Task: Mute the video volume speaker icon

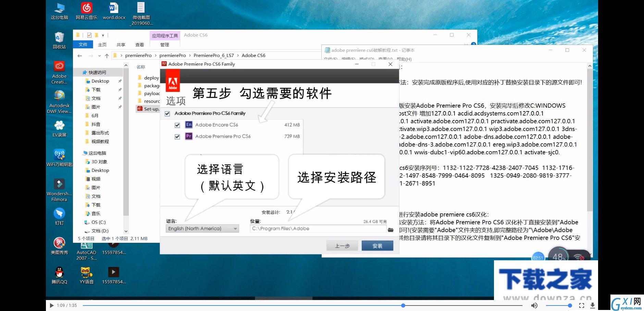Action: coord(534,305)
